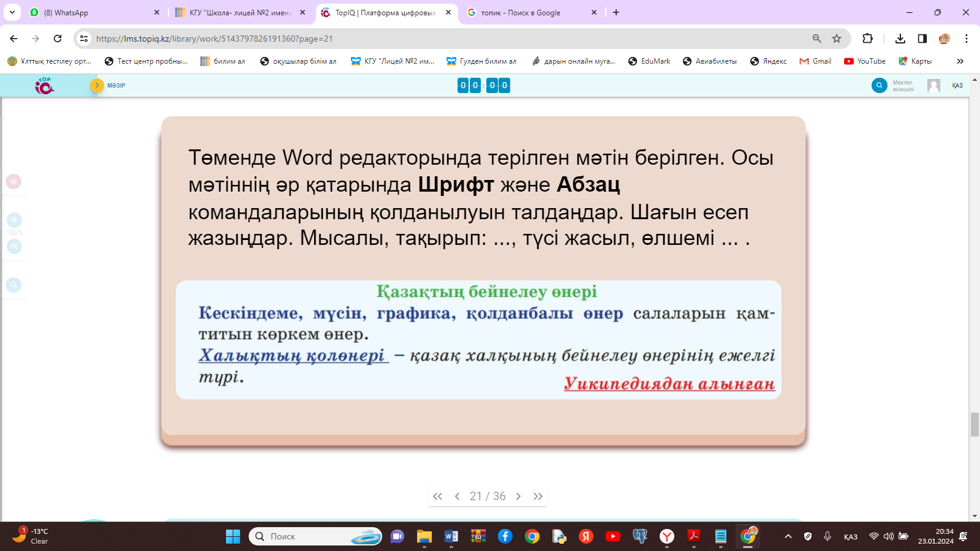Screen dimensions: 980x551
Task: Open the blue search button in TopIQ header
Action: tap(879, 85)
